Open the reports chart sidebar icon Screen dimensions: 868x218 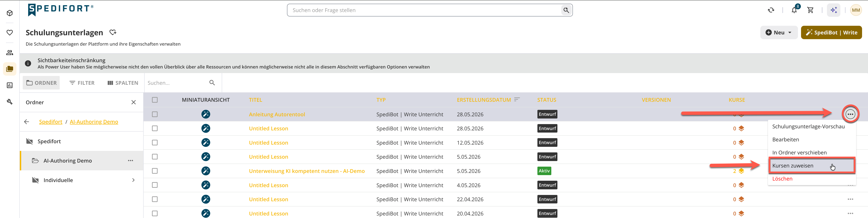click(10, 85)
